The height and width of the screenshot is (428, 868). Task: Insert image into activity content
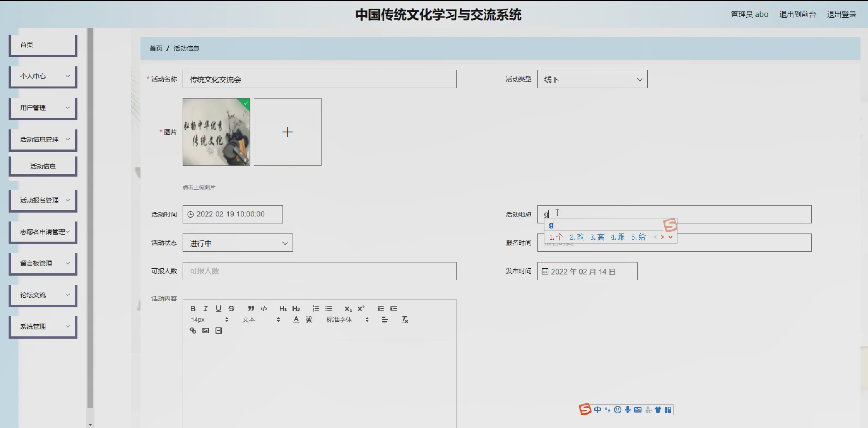(206, 331)
